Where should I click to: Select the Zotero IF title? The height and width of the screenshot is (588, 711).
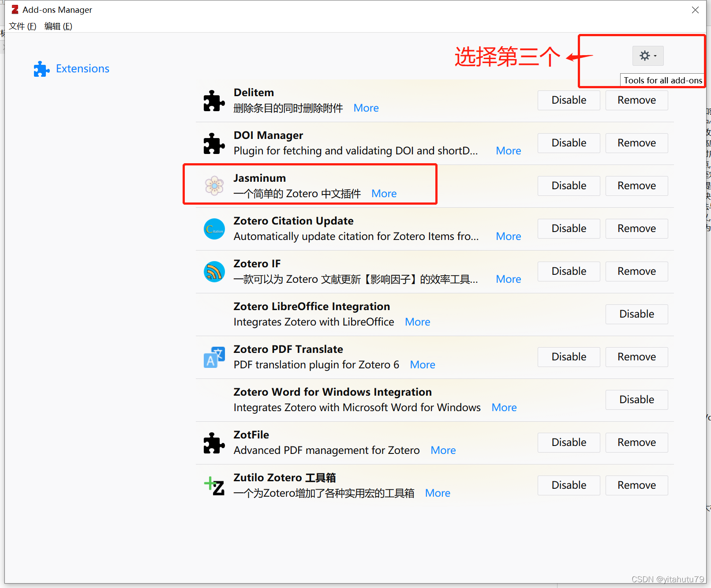[257, 264]
